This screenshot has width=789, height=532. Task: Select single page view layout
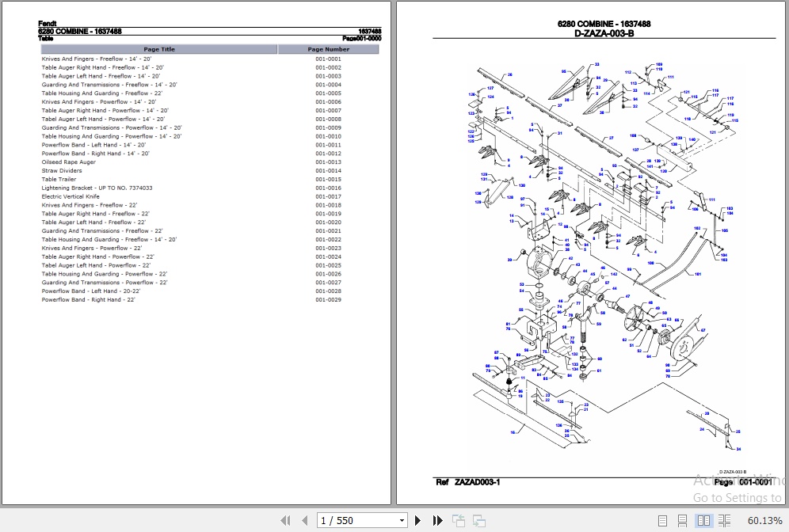pyautogui.click(x=663, y=520)
